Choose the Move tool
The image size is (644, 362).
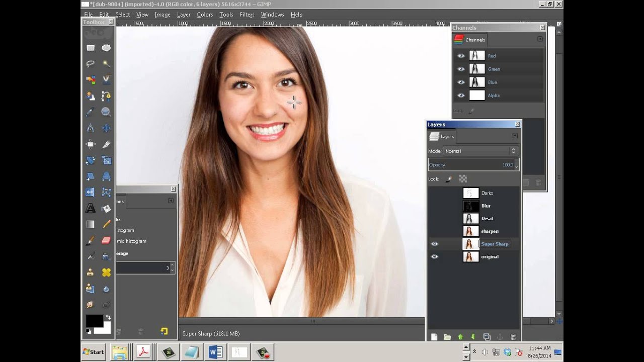pyautogui.click(x=106, y=128)
